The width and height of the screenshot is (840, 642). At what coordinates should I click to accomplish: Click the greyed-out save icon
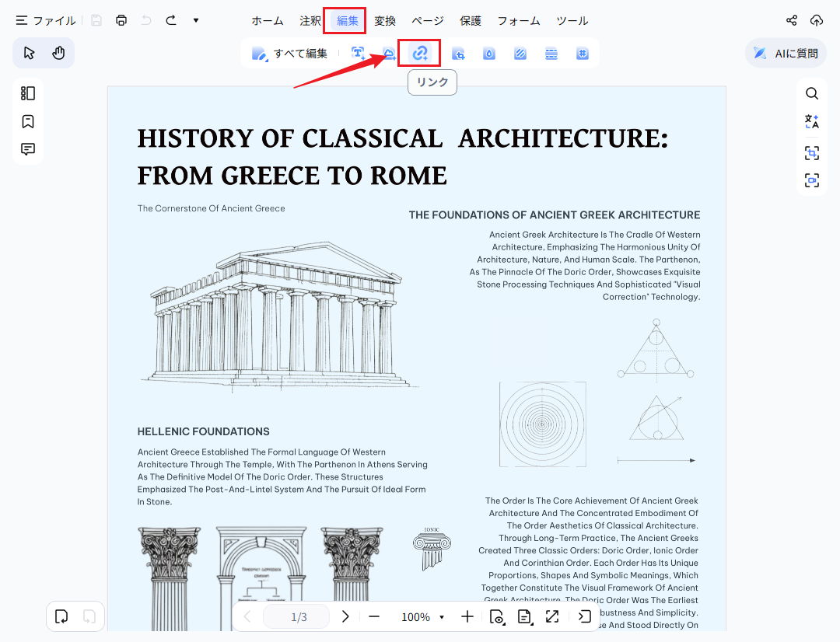coord(96,20)
